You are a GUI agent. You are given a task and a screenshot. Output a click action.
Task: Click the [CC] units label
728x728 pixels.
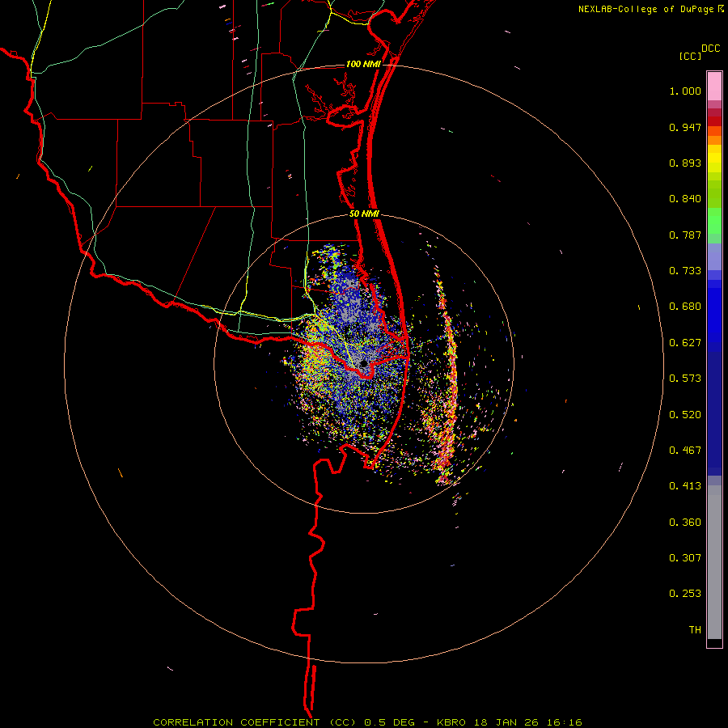point(691,56)
